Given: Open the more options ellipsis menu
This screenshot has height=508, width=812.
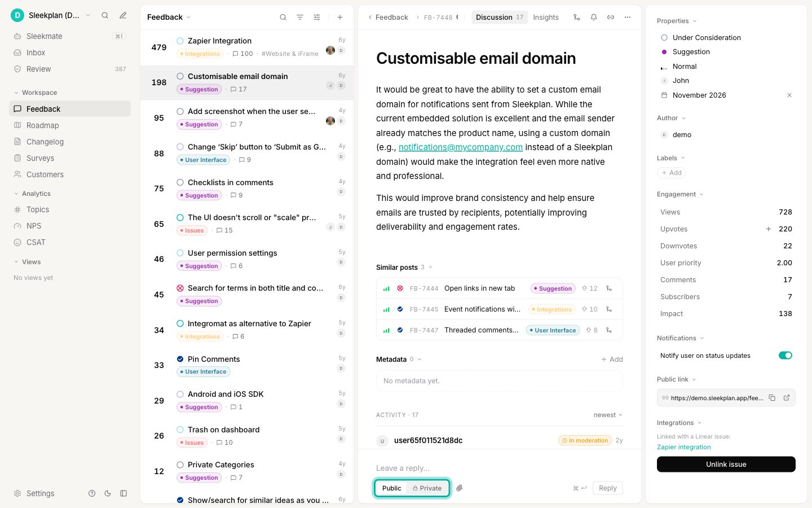Looking at the screenshot, I should click(628, 17).
